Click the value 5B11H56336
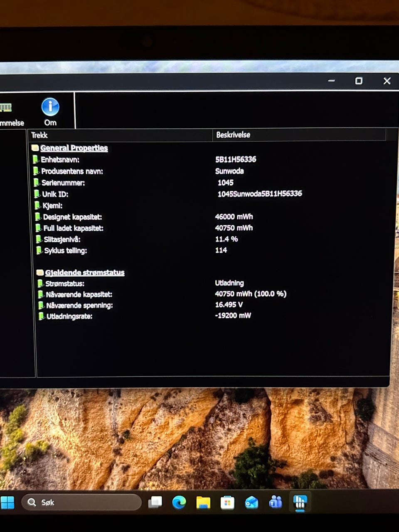Viewport: 399px width, 532px height. (x=236, y=159)
